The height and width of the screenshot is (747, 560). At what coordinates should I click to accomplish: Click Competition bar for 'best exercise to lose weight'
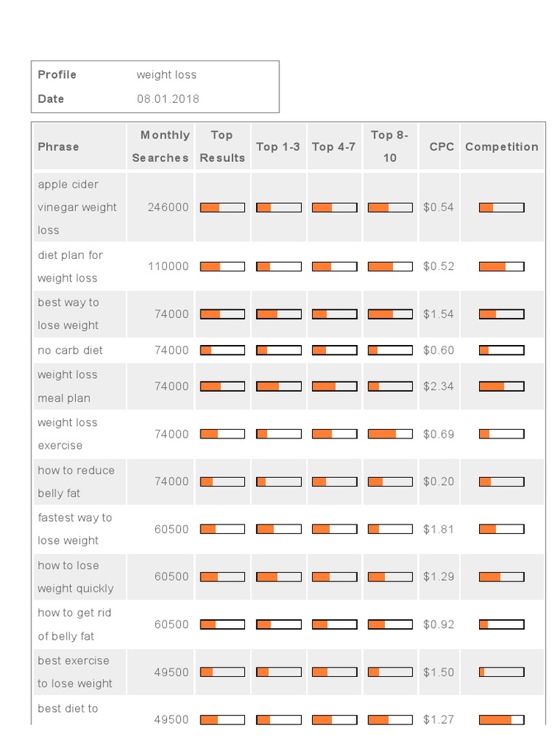[x=502, y=672]
